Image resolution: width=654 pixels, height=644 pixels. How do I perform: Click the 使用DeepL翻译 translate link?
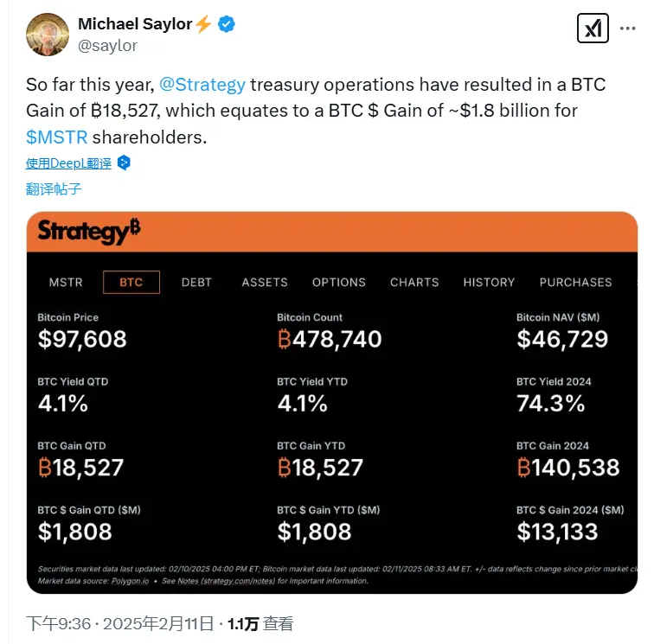click(x=69, y=163)
